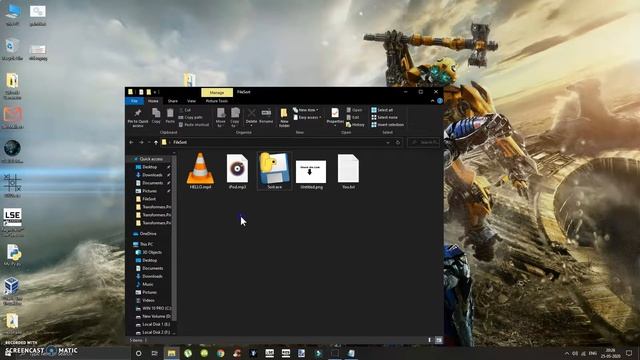Select the Untitled.png thumbnail

pyautogui.click(x=311, y=174)
